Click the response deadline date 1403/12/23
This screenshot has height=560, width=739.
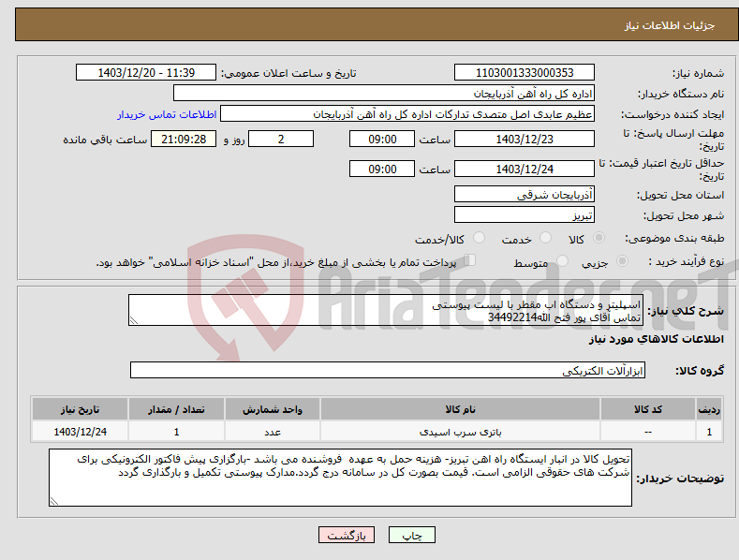coord(525,139)
